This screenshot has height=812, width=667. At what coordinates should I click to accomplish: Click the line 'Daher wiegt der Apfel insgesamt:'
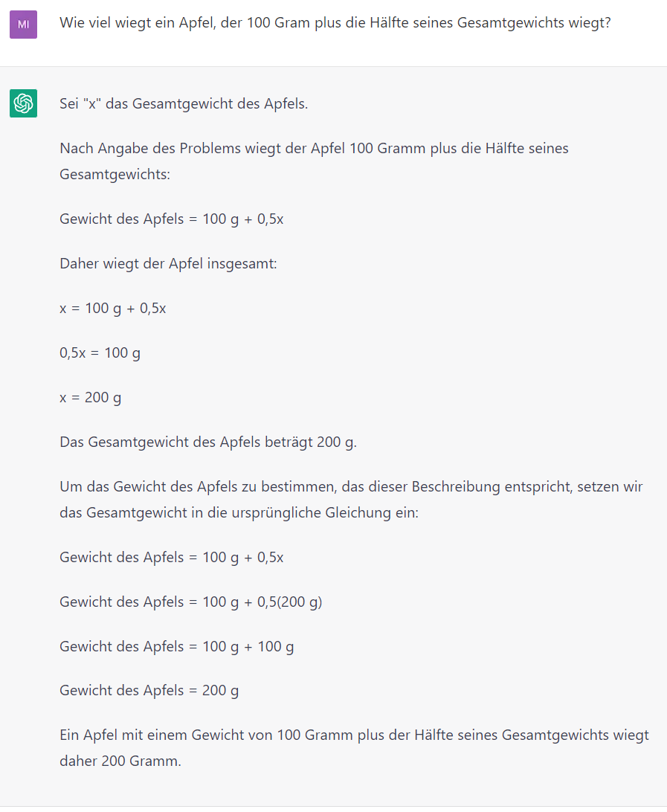pos(168,263)
